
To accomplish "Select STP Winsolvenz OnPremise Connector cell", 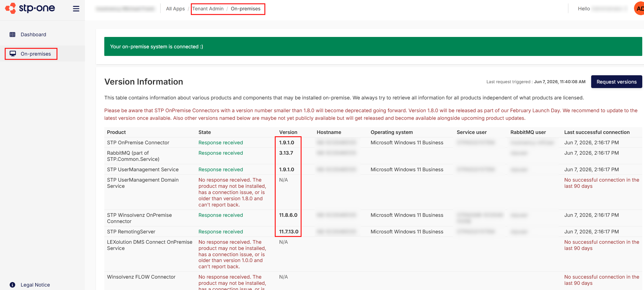I will [x=140, y=218].
